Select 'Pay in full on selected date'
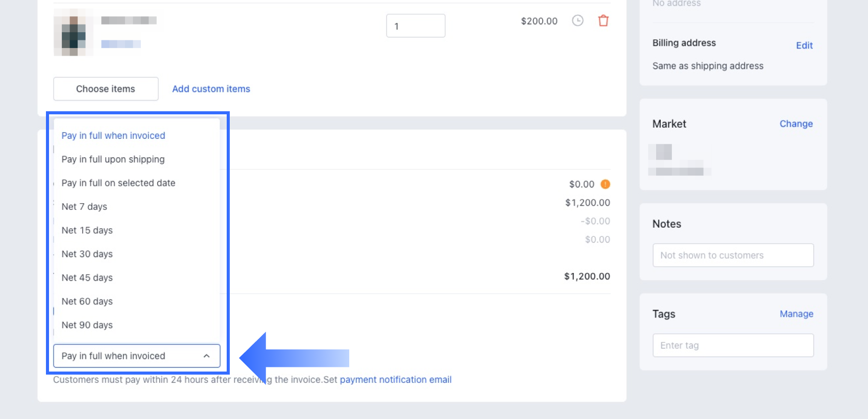Screen dimensions: 868x419 tap(118, 183)
